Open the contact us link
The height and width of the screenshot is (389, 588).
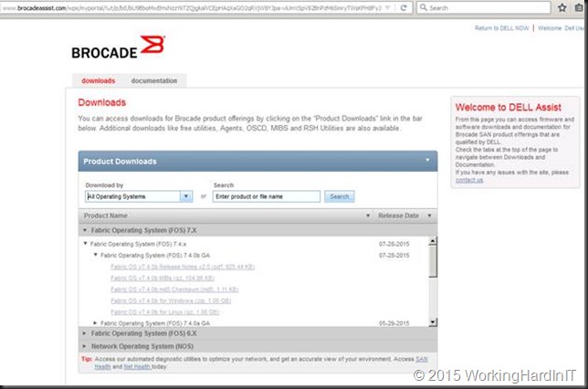tap(469, 180)
